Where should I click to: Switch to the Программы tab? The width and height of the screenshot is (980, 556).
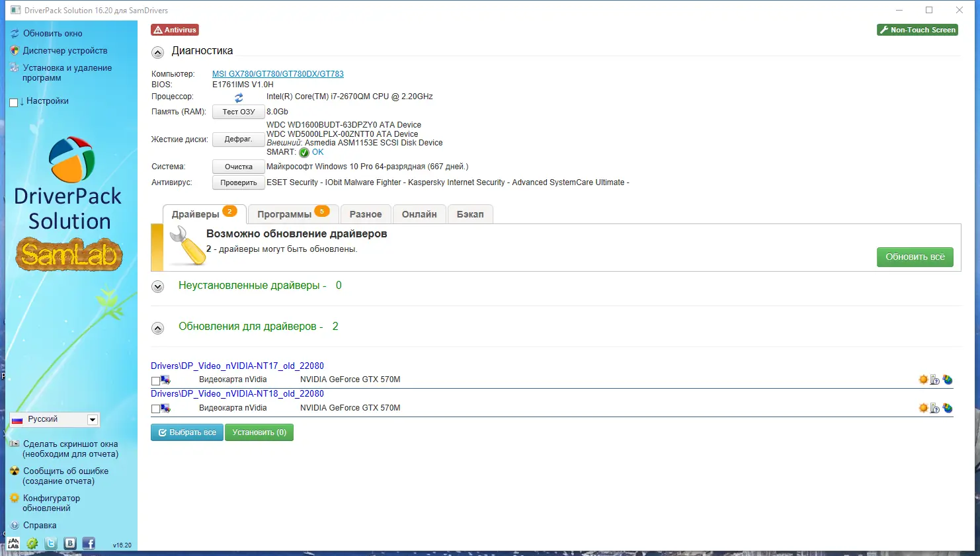point(294,214)
